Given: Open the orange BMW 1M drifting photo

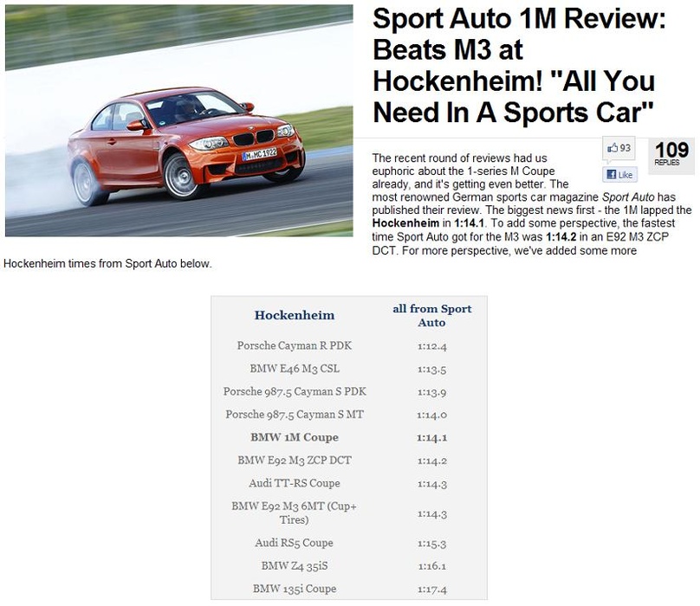Looking at the screenshot, I should pos(178,120).
